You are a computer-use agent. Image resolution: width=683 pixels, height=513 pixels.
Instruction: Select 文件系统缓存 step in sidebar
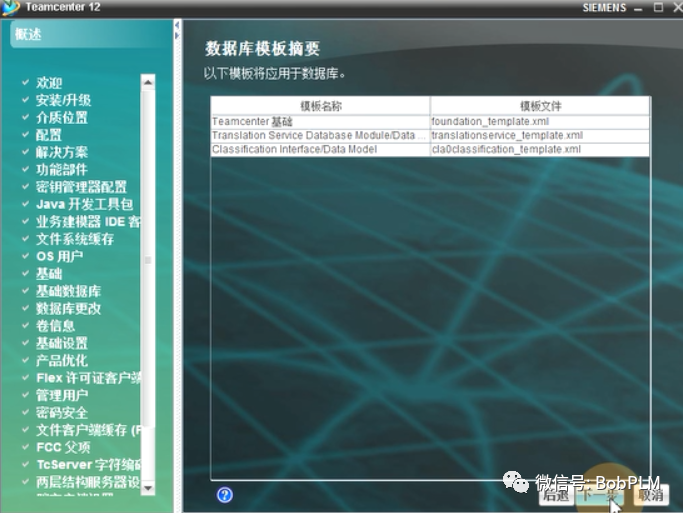tap(74, 239)
